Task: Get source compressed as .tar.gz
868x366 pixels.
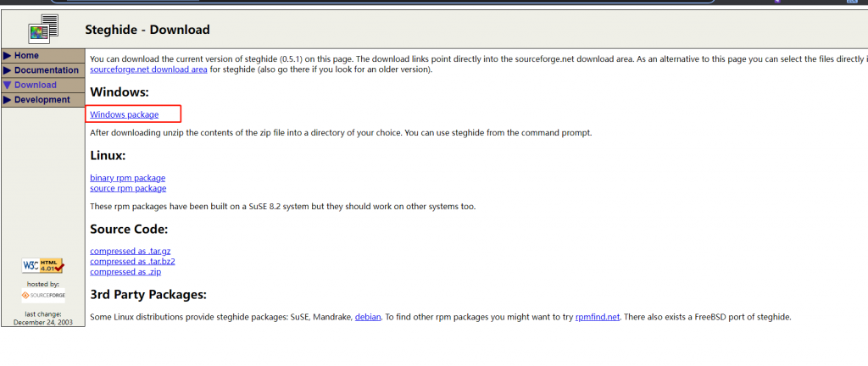Action: (131, 251)
